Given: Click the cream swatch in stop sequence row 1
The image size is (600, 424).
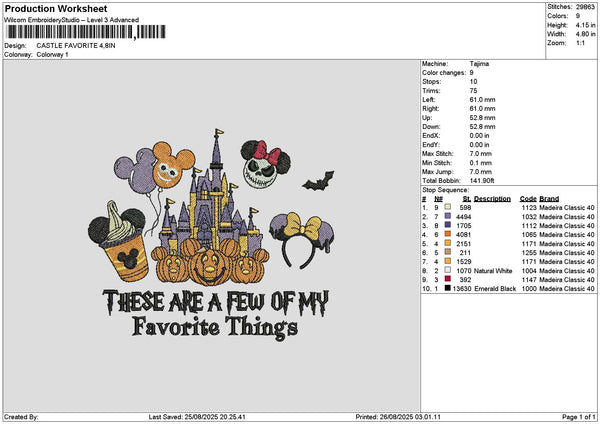Looking at the screenshot, I should 447,207.
